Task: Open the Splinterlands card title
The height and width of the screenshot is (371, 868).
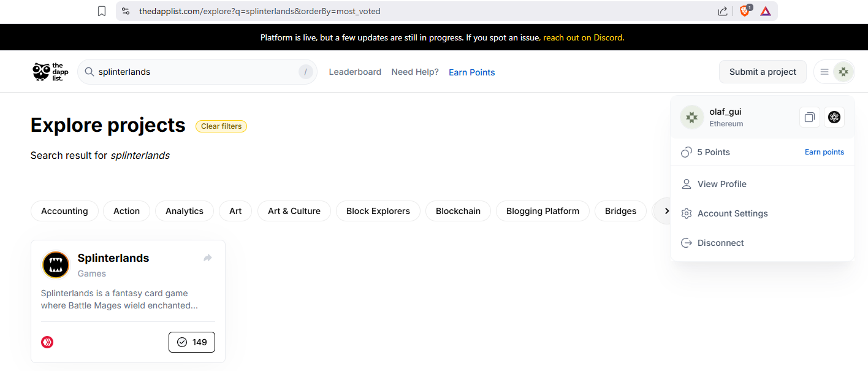Action: (113, 258)
